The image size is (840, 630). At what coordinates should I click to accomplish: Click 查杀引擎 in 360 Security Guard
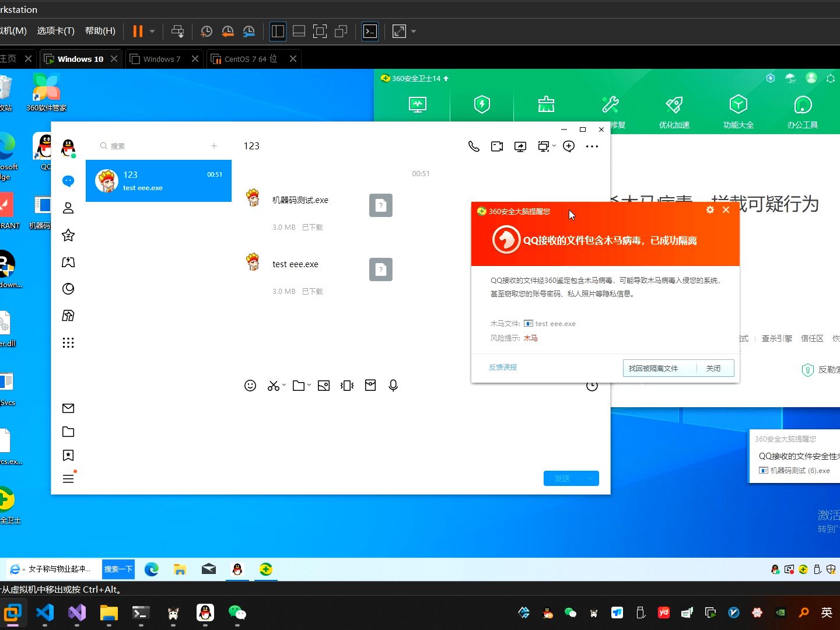click(x=777, y=338)
